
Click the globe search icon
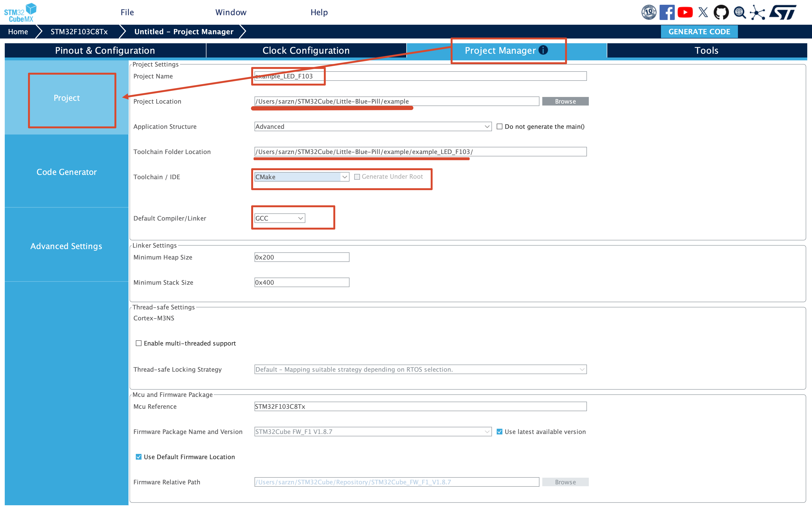[740, 13]
